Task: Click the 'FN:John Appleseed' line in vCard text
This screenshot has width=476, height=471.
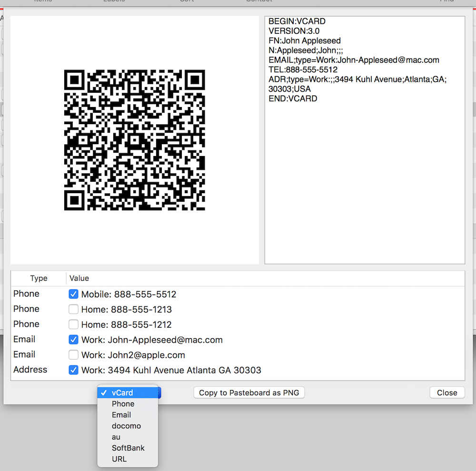Action: pyautogui.click(x=305, y=40)
